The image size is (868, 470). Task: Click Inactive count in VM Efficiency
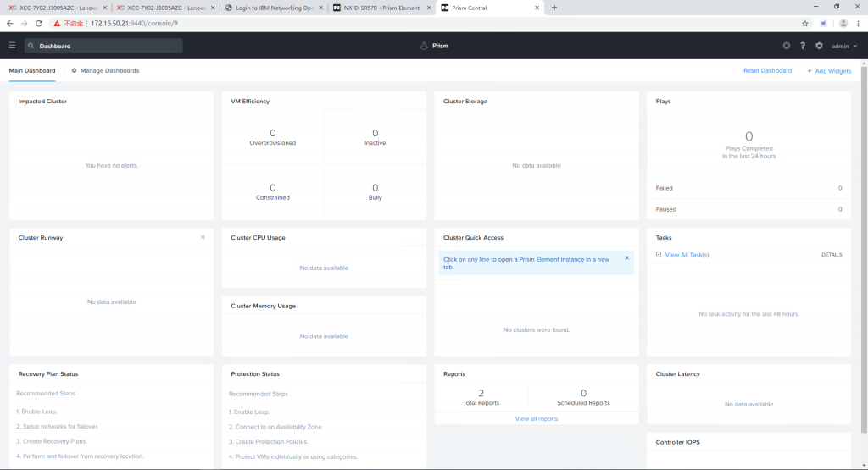coord(375,133)
